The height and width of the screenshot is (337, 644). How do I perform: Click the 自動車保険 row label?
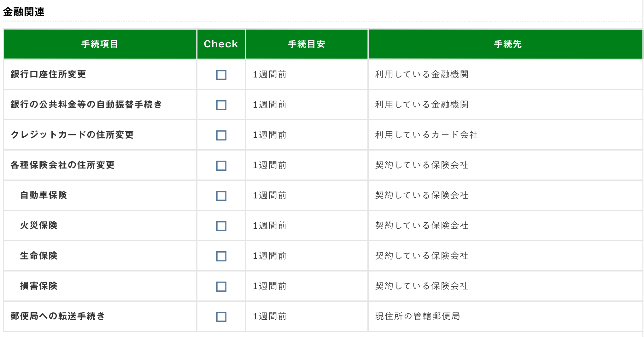point(44,195)
